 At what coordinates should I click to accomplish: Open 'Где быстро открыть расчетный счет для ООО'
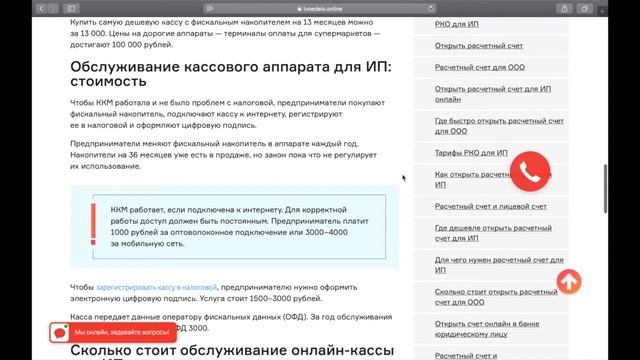coord(499,126)
